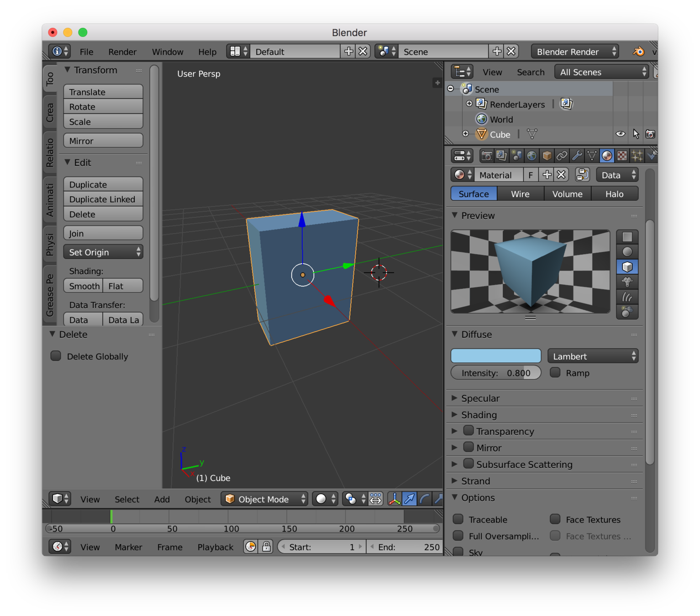Image resolution: width=700 pixels, height=616 pixels.
Task: Open the material link Data dropdown
Action: pyautogui.click(x=617, y=175)
